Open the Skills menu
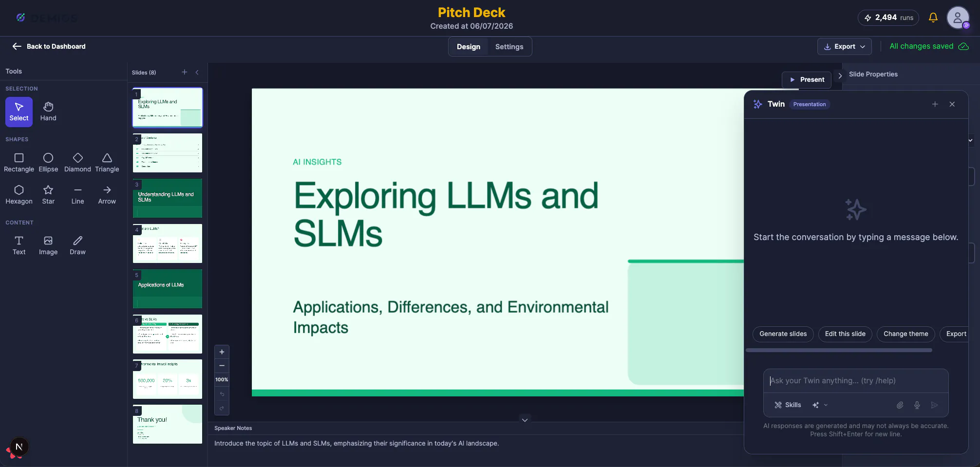 pyautogui.click(x=788, y=405)
